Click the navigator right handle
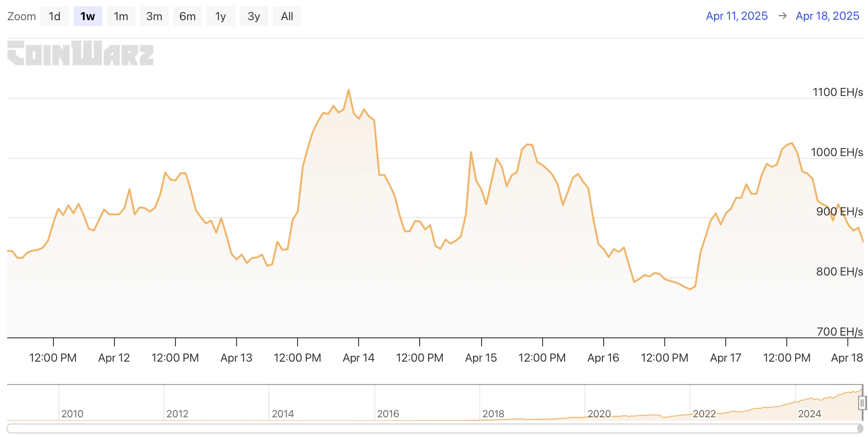Screen dimensions: 868x437 (861, 403)
